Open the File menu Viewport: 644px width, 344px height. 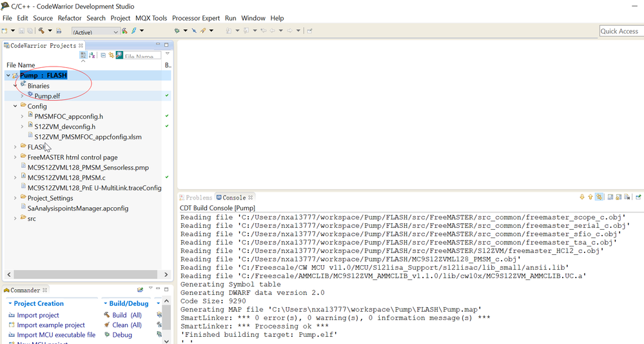coord(7,18)
